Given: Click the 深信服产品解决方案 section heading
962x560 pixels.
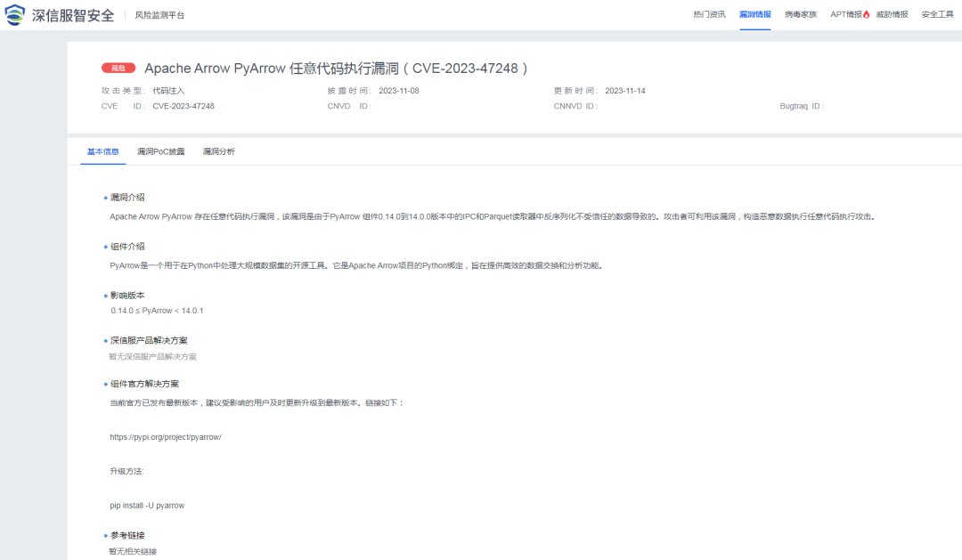Looking at the screenshot, I should coord(149,340).
